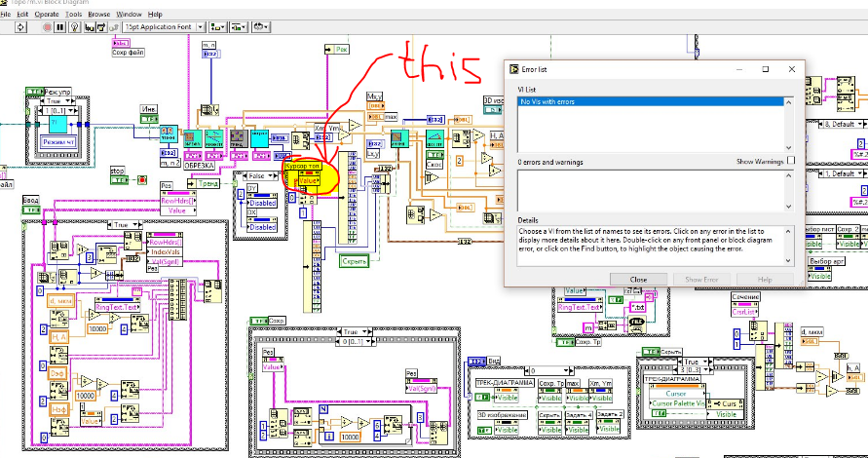This screenshot has width=868, height=458.
Task: Click the Сохр файл label terminal
Action: point(129,54)
